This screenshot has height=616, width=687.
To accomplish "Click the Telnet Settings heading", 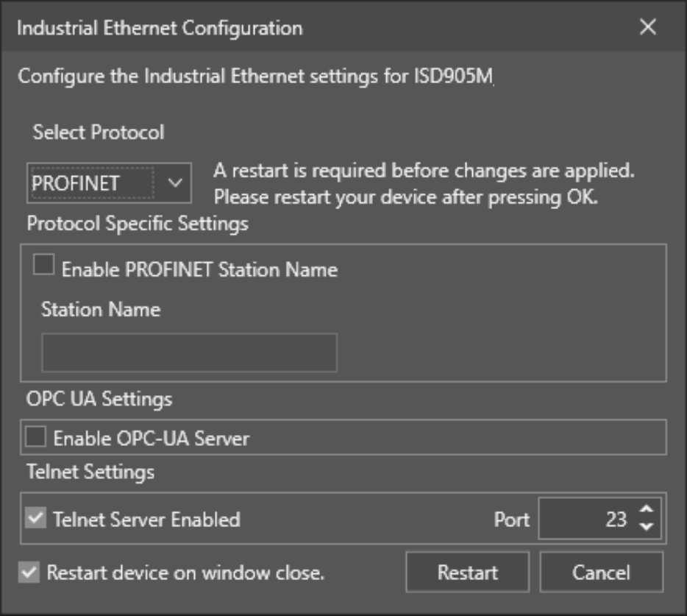I will pos(90,471).
